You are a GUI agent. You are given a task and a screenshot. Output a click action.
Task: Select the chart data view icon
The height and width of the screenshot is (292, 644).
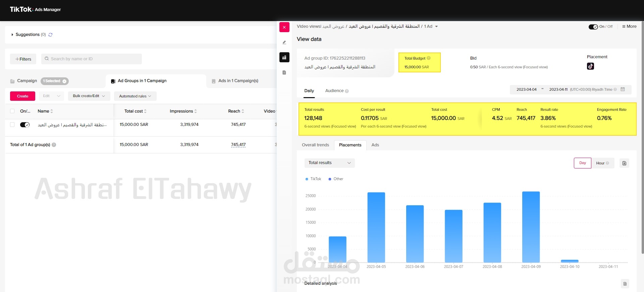pyautogui.click(x=284, y=57)
